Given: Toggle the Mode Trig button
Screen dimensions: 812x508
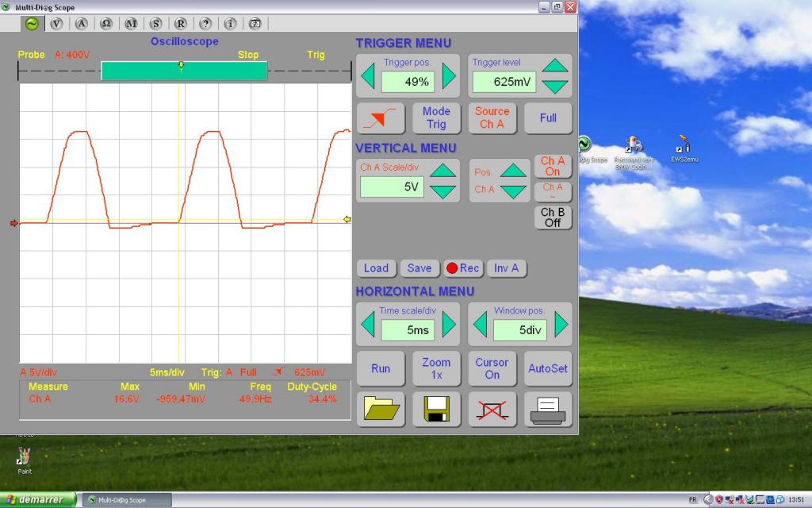Looking at the screenshot, I should click(437, 118).
